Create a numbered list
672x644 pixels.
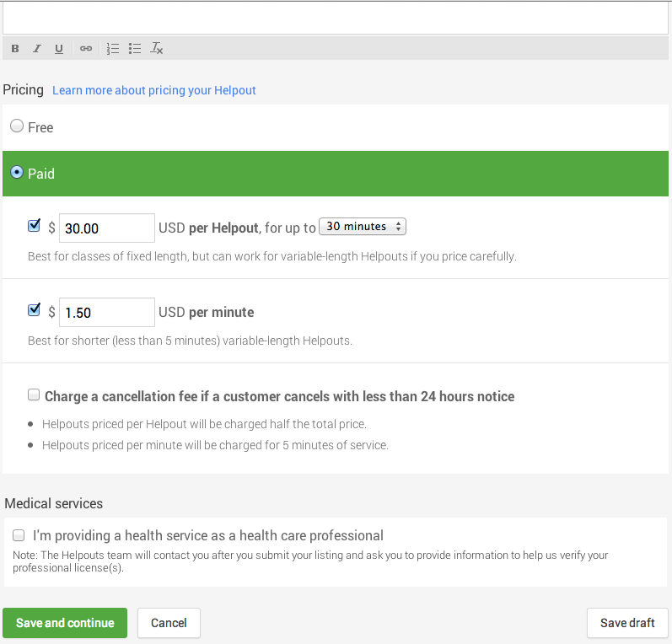pos(113,48)
